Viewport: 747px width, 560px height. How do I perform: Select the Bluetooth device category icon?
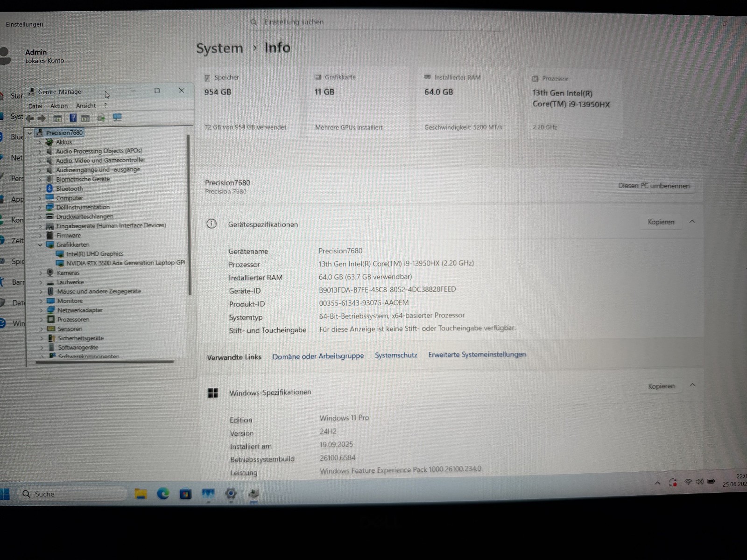[x=49, y=189]
